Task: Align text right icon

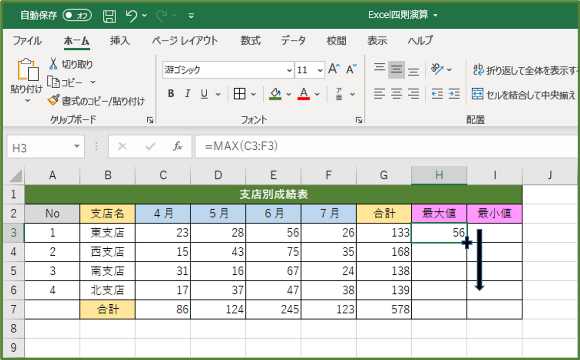Action: point(413,94)
